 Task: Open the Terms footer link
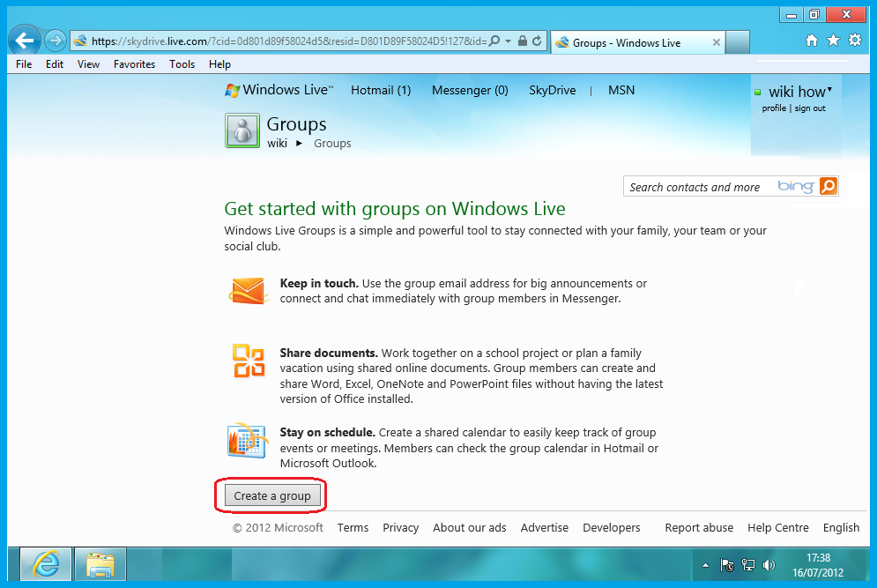click(353, 527)
